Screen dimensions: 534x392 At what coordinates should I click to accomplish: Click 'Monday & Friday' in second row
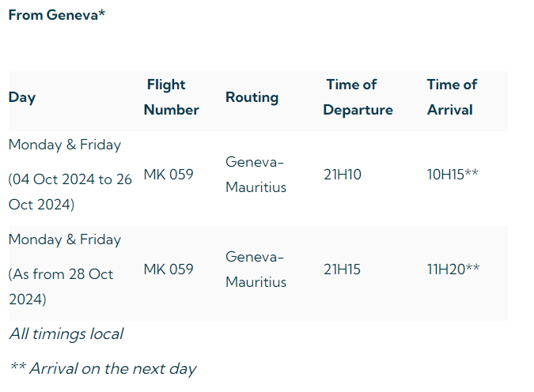[65, 239]
